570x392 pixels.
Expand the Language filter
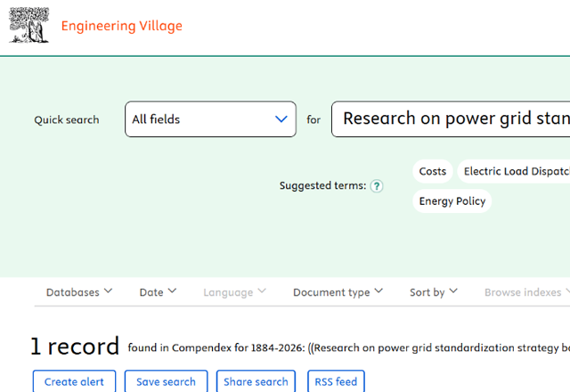(x=233, y=292)
